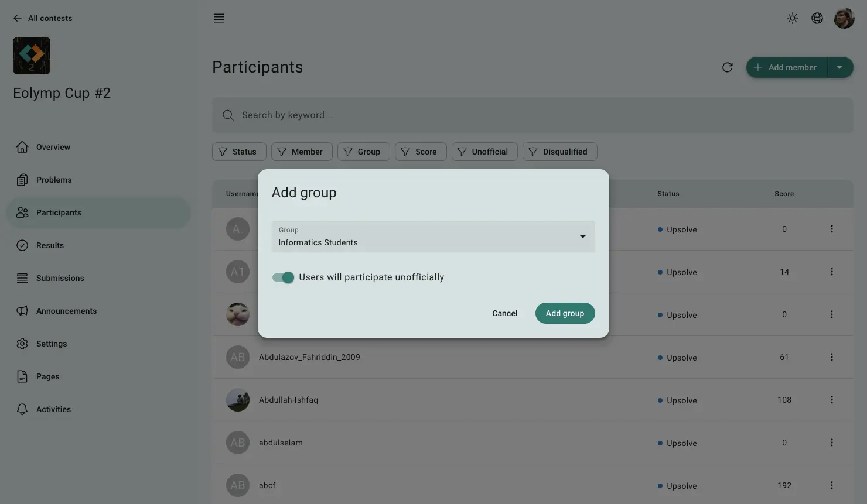Toggle light/dark theme sun icon
Viewport: 867px width, 504px height.
[x=793, y=18]
